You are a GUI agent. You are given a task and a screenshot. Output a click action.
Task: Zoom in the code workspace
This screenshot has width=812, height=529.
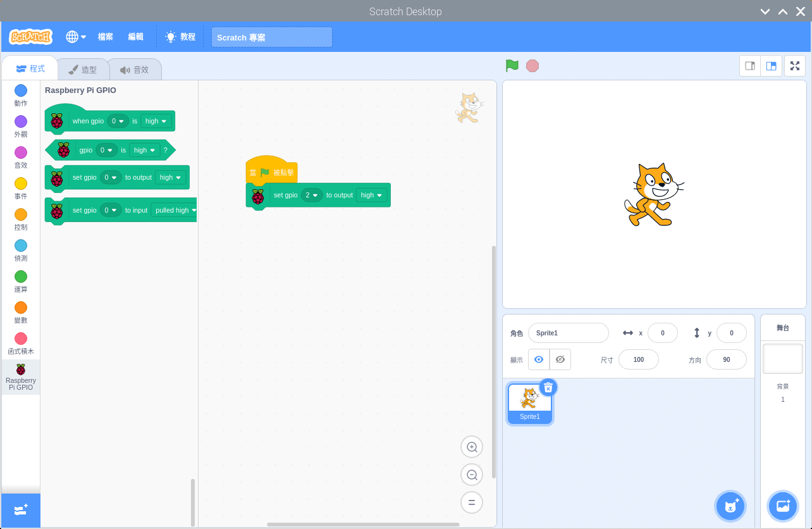pos(472,447)
